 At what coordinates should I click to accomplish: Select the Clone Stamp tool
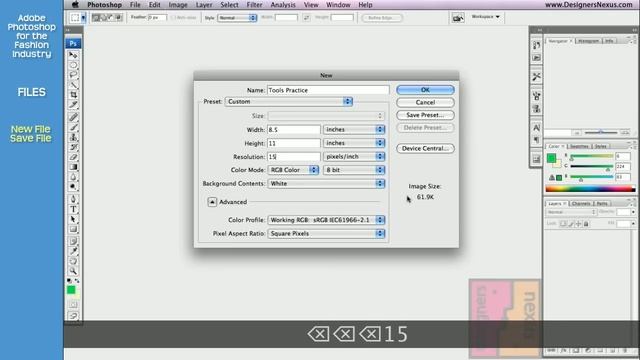(x=73, y=137)
